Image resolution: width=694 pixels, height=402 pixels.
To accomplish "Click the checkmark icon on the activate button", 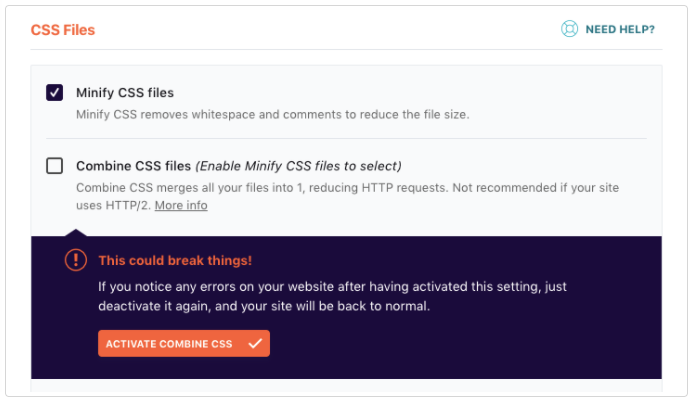I will click(x=255, y=344).
